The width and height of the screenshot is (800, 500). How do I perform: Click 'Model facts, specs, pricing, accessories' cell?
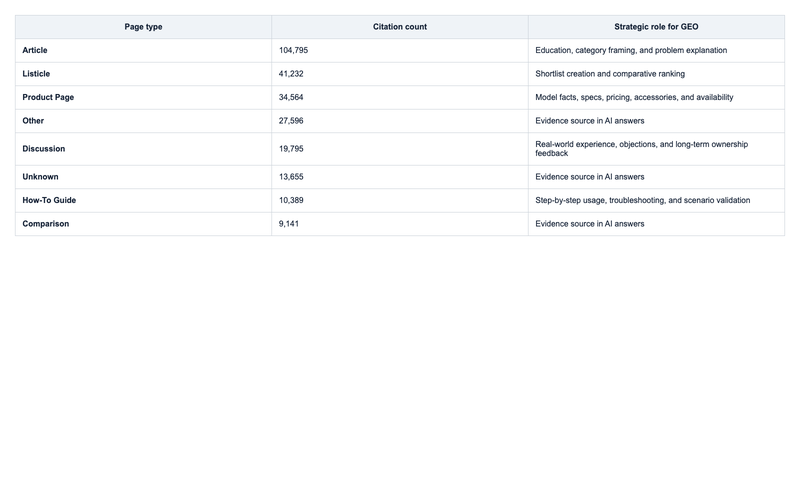tap(656, 97)
